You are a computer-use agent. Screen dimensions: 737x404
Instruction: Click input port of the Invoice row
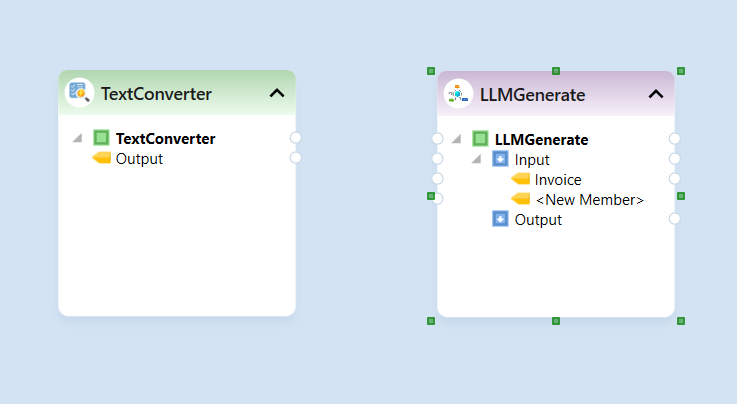pyautogui.click(x=437, y=179)
